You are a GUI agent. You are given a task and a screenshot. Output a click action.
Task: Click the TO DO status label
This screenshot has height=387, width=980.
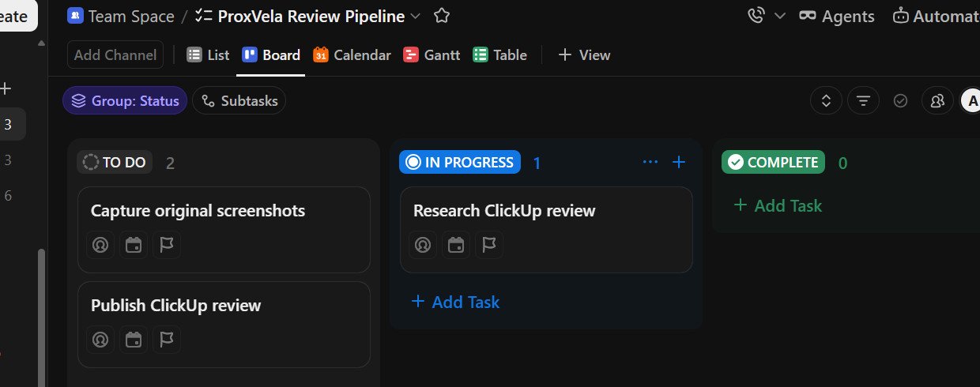pos(115,163)
